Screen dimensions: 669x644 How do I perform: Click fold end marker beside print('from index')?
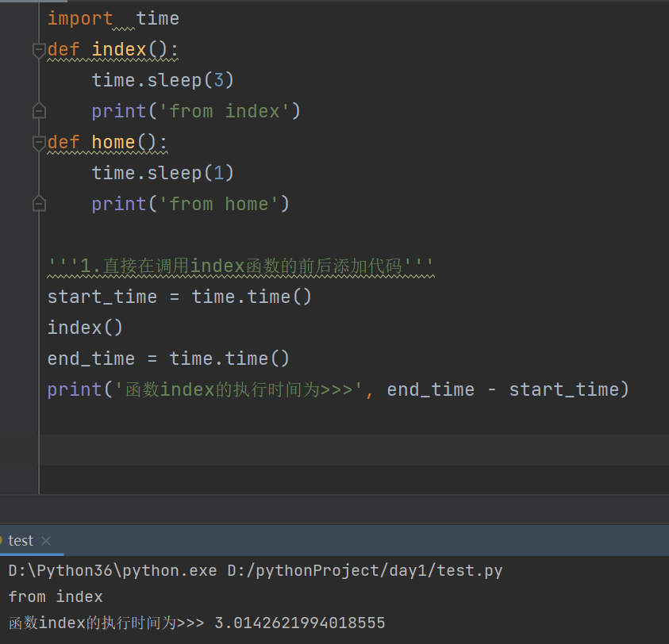point(39,111)
